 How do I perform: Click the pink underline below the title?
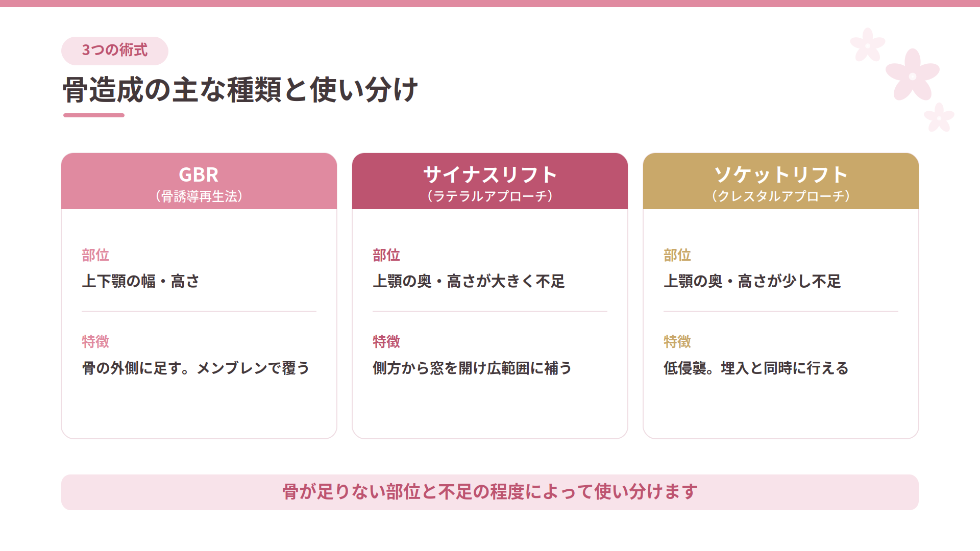[x=94, y=115]
